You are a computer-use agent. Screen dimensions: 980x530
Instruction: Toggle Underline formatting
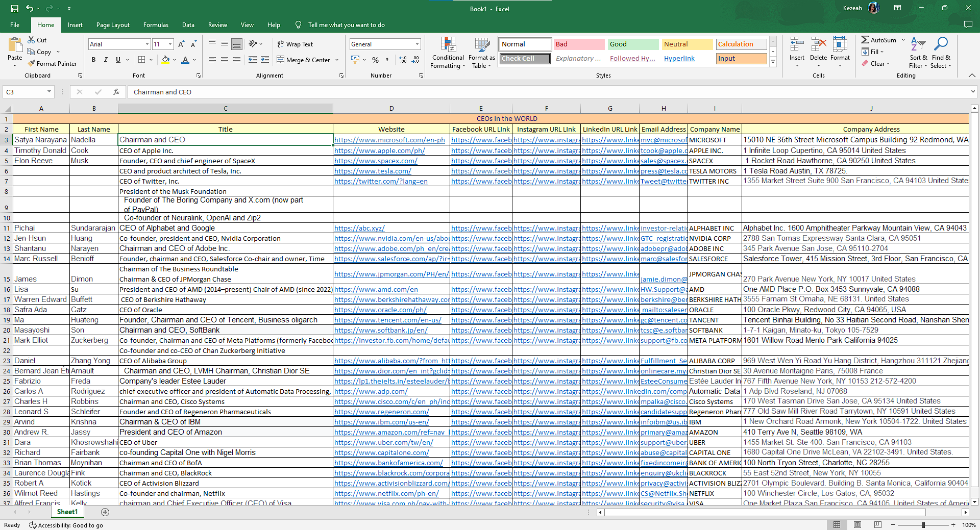(x=118, y=60)
